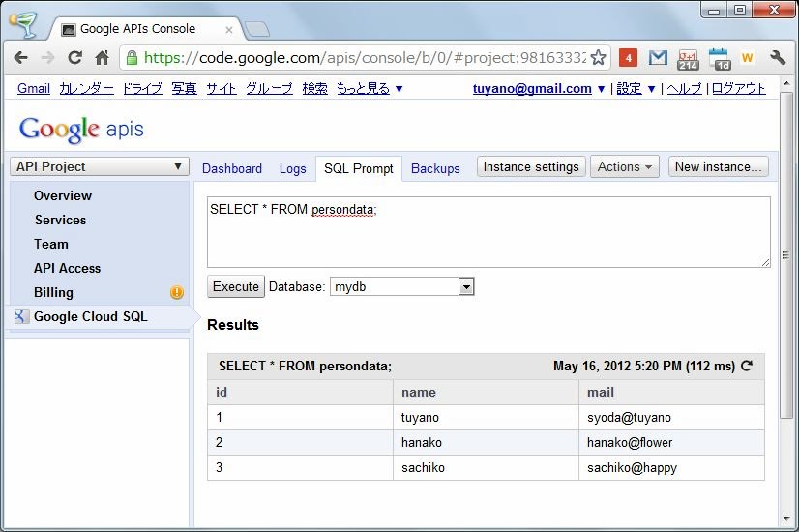
Task: Expand the Actions dropdown button
Action: [x=626, y=166]
